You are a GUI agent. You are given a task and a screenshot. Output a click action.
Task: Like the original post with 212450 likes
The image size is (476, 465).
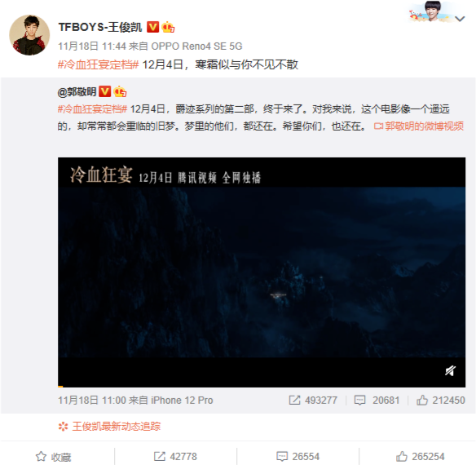[x=440, y=401]
